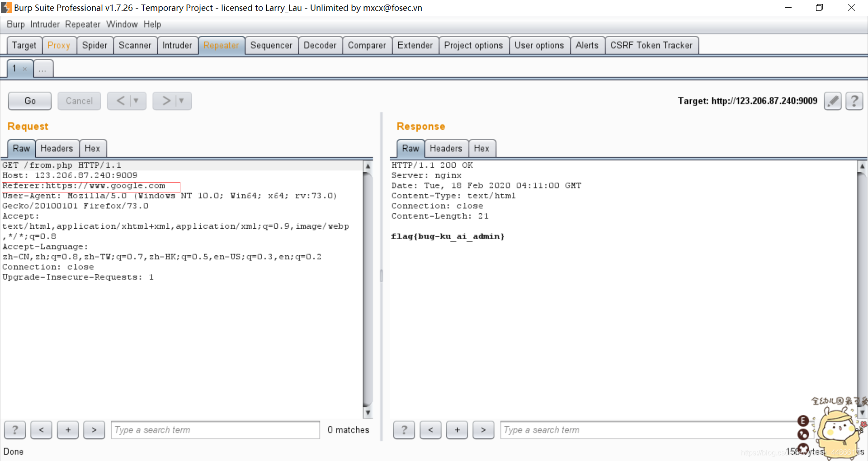Focus the request search term field
Image resolution: width=868 pixels, height=461 pixels.
[216, 430]
